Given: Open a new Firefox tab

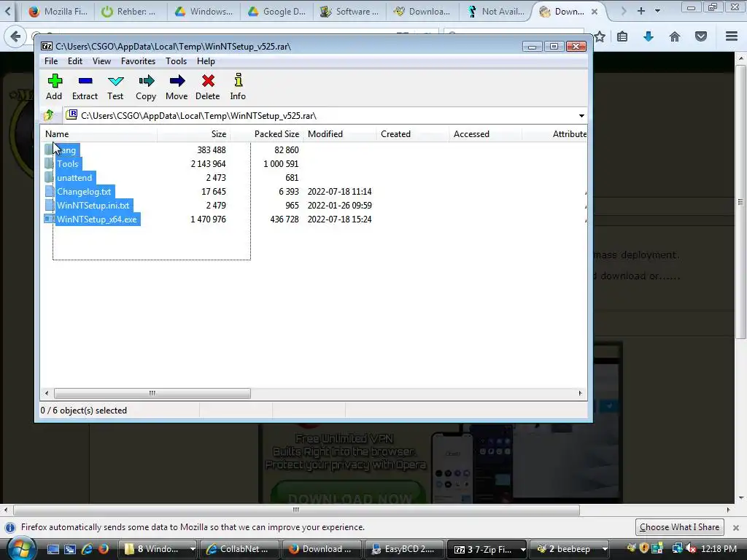Looking at the screenshot, I should (641, 10).
